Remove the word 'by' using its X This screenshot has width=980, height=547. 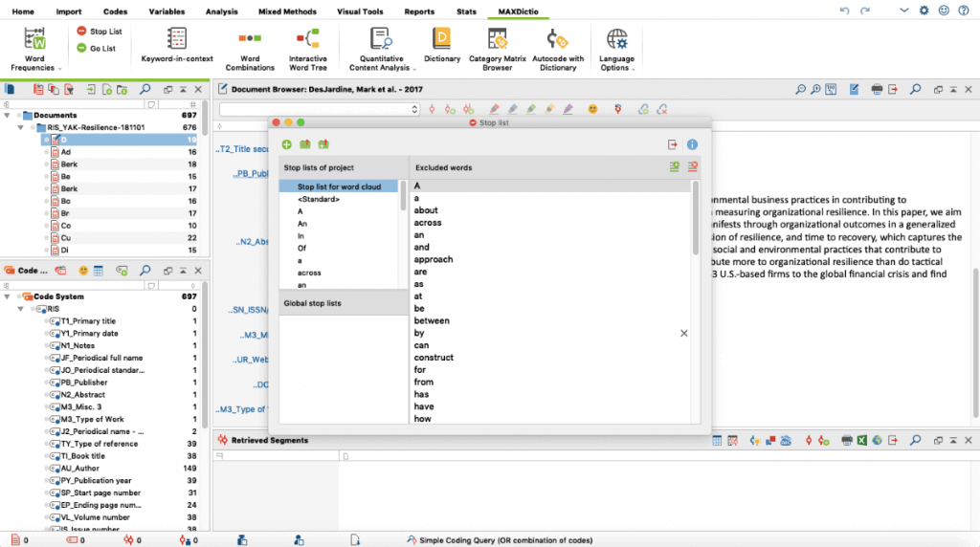click(683, 334)
